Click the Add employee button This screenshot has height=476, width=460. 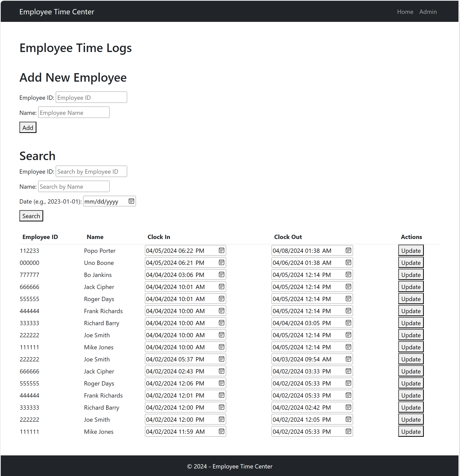28,127
